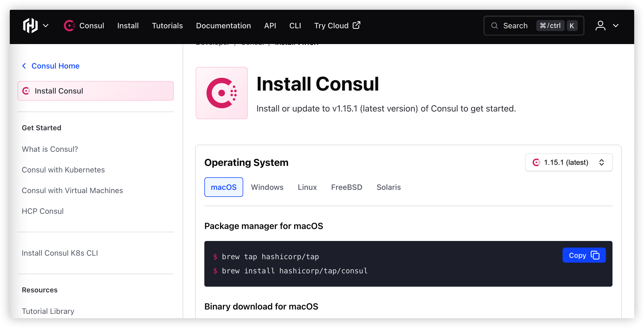644x328 pixels.
Task: Click the HashiCorp menu dropdown icon
Action: click(46, 26)
